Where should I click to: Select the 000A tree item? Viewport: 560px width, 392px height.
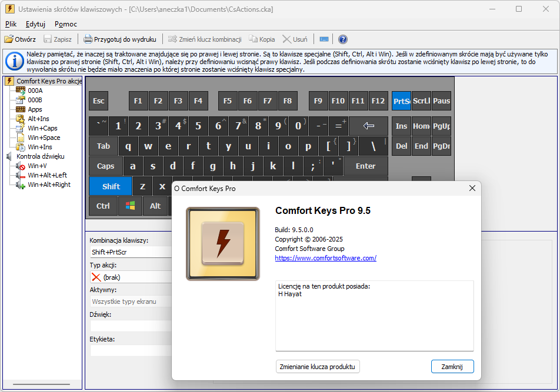[x=35, y=91]
